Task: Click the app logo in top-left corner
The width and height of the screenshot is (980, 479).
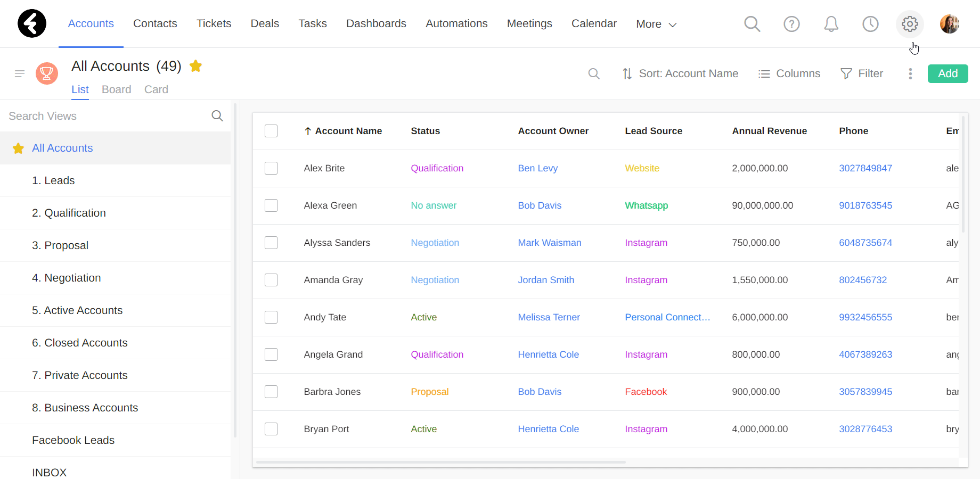Action: tap(32, 23)
